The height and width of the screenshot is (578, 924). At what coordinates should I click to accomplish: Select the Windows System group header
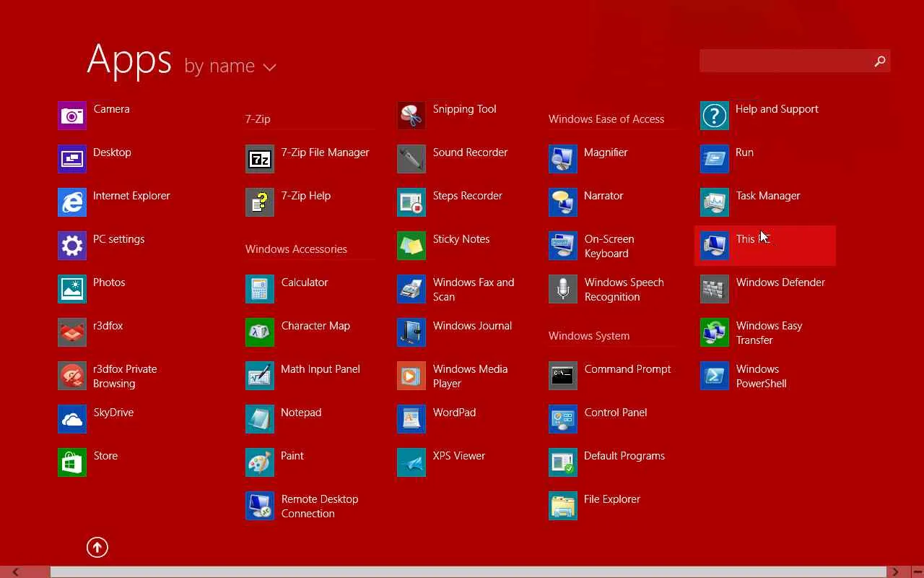click(x=589, y=335)
